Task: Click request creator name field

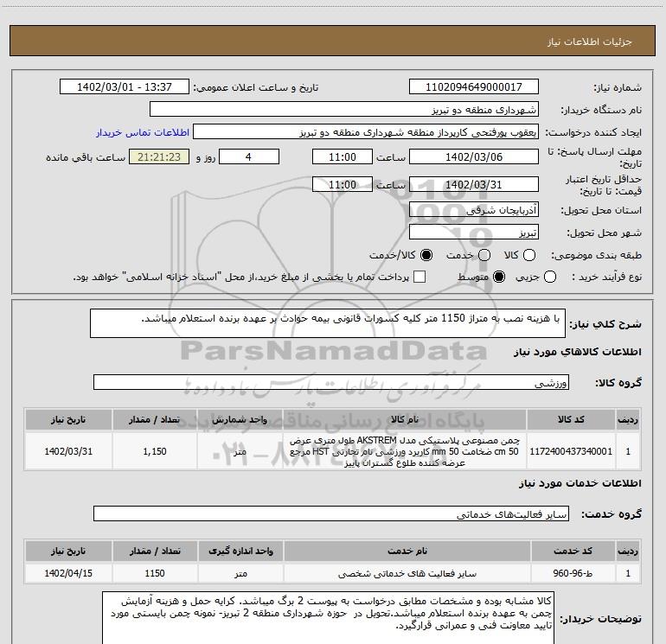Action: point(366,132)
